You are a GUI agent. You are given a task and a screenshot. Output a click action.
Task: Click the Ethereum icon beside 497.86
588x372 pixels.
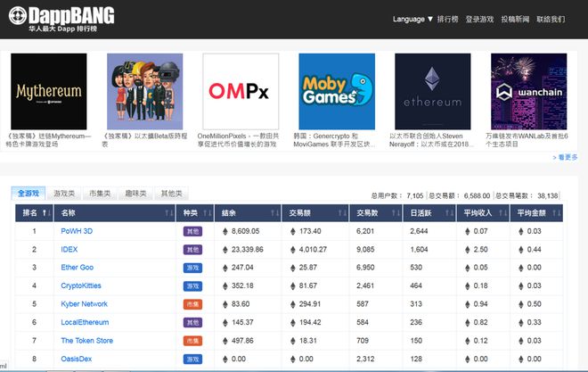[225, 341]
